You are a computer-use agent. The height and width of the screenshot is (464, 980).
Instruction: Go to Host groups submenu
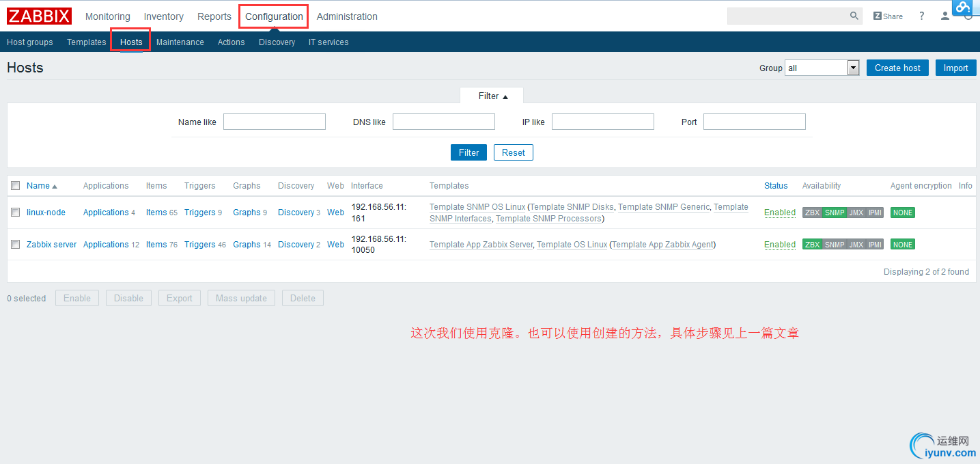click(x=30, y=42)
